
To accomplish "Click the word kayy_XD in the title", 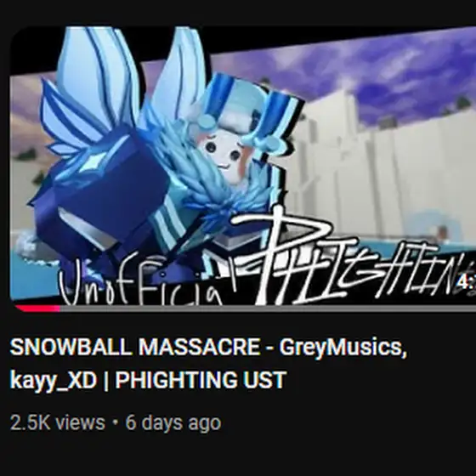I will [54, 381].
